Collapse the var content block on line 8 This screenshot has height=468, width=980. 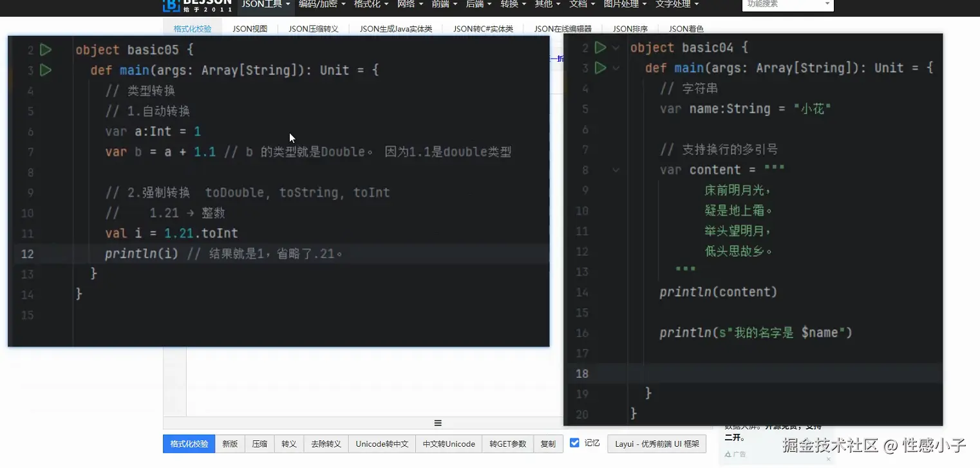click(616, 170)
